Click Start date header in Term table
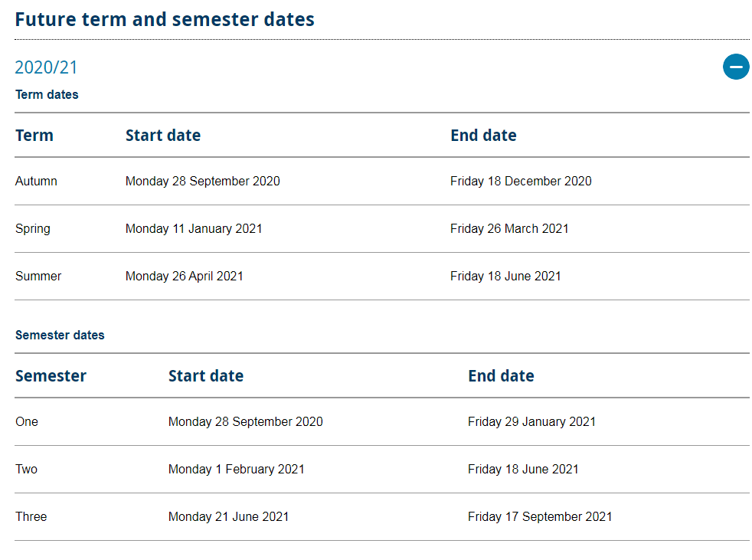 tap(163, 136)
